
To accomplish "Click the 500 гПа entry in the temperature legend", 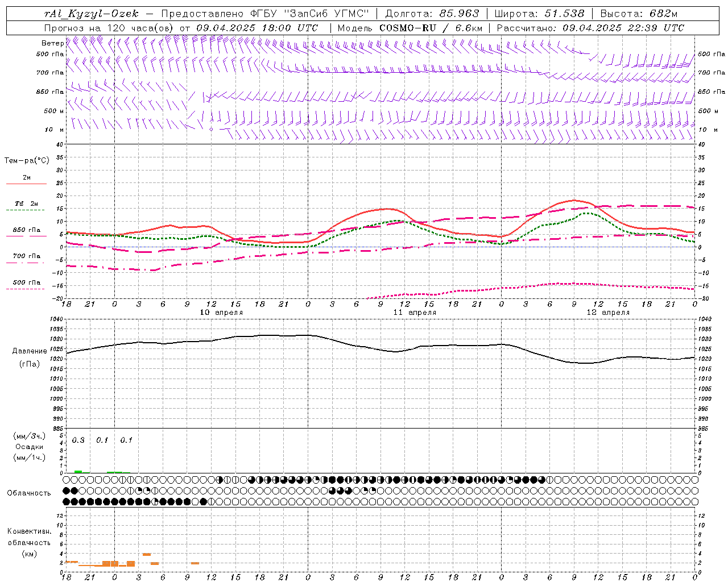I will point(27,282).
